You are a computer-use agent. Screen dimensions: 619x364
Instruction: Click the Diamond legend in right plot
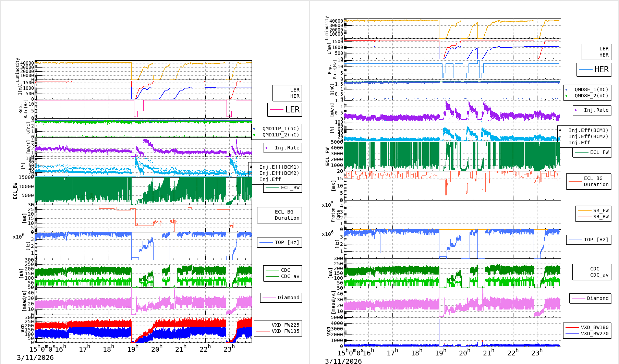(597, 298)
